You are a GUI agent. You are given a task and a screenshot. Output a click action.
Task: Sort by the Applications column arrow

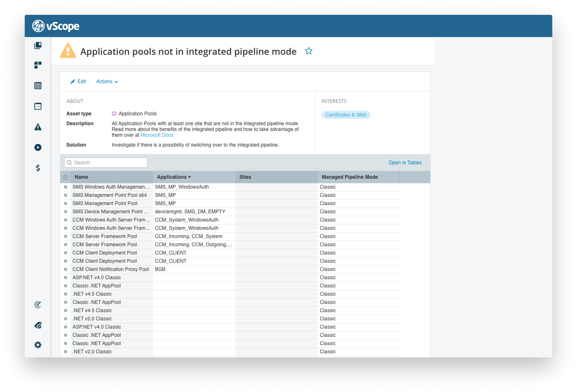pos(189,177)
